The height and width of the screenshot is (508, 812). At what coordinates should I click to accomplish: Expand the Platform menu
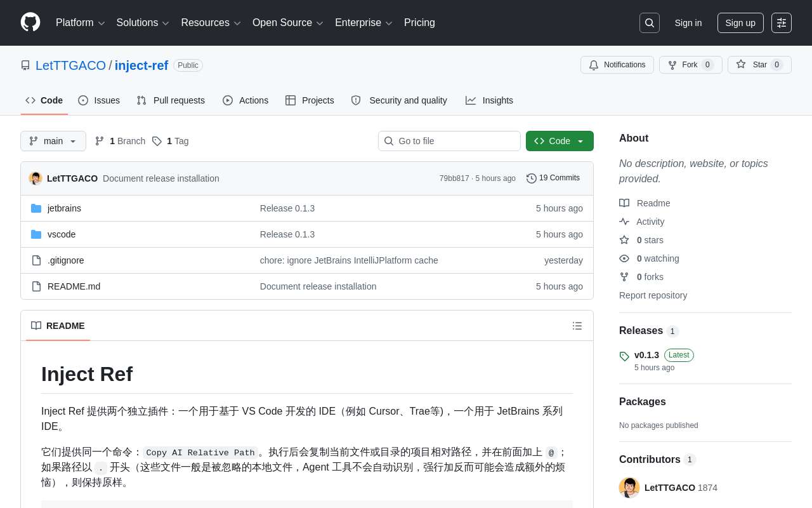click(x=80, y=23)
